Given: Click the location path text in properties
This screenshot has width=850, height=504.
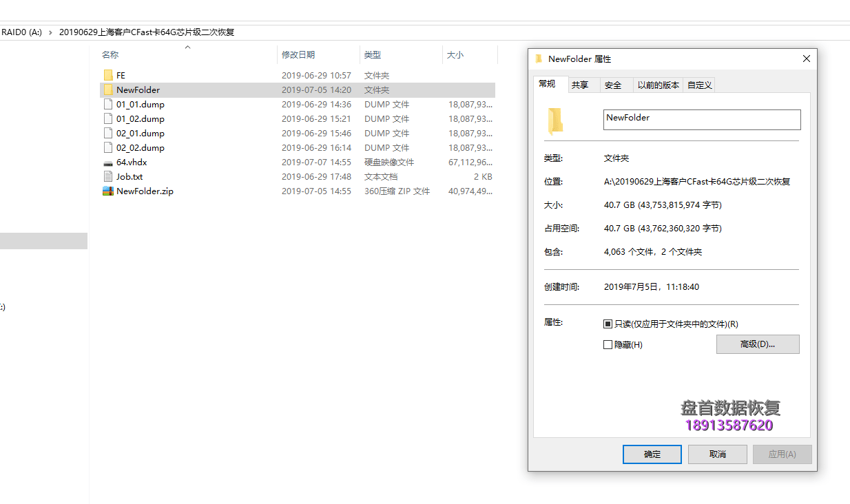Looking at the screenshot, I should 697,182.
